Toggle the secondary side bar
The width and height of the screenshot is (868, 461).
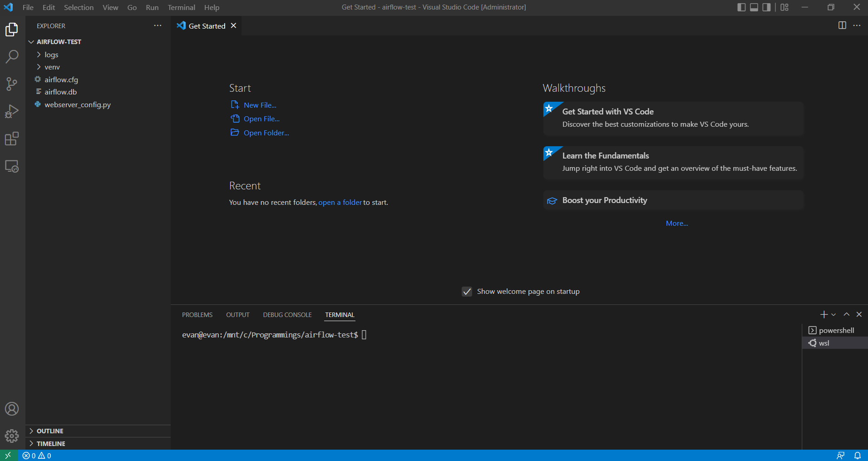tap(766, 7)
